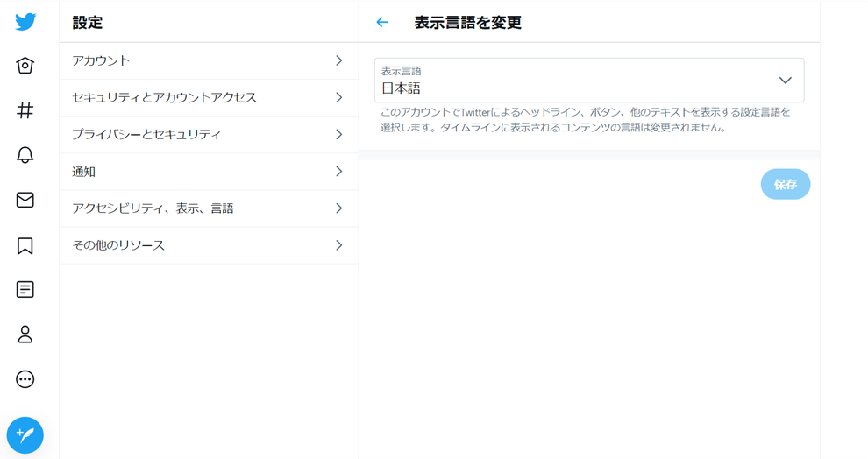
Task: Open the Home timeline icon
Action: pyautogui.click(x=25, y=66)
